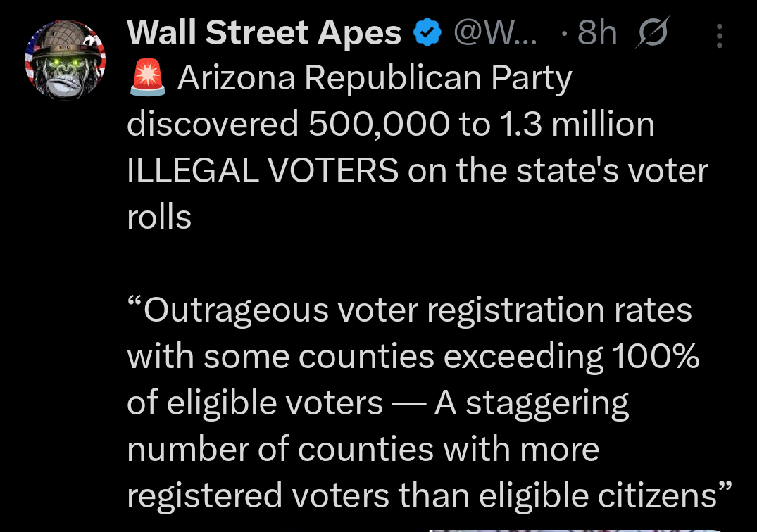Tap the "ILLEGAL VOTERS" capitalized words
The image size is (757, 532).
pyautogui.click(x=262, y=171)
